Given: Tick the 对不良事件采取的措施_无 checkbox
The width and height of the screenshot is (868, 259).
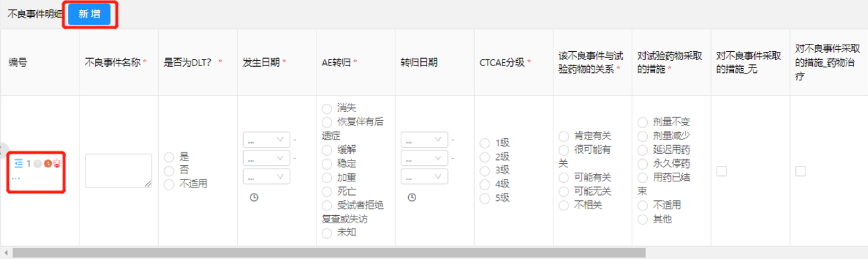Looking at the screenshot, I should [721, 171].
